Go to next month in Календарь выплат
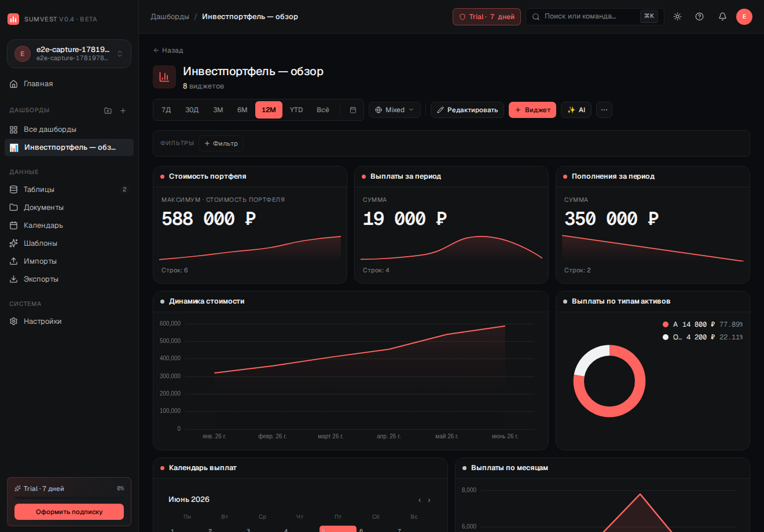Screen dimensions: 764x532 click(x=429, y=500)
